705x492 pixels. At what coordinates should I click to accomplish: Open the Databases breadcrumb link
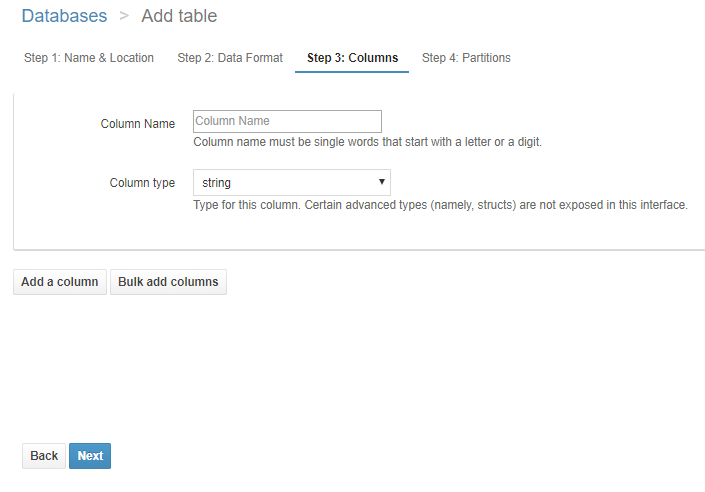tap(64, 16)
